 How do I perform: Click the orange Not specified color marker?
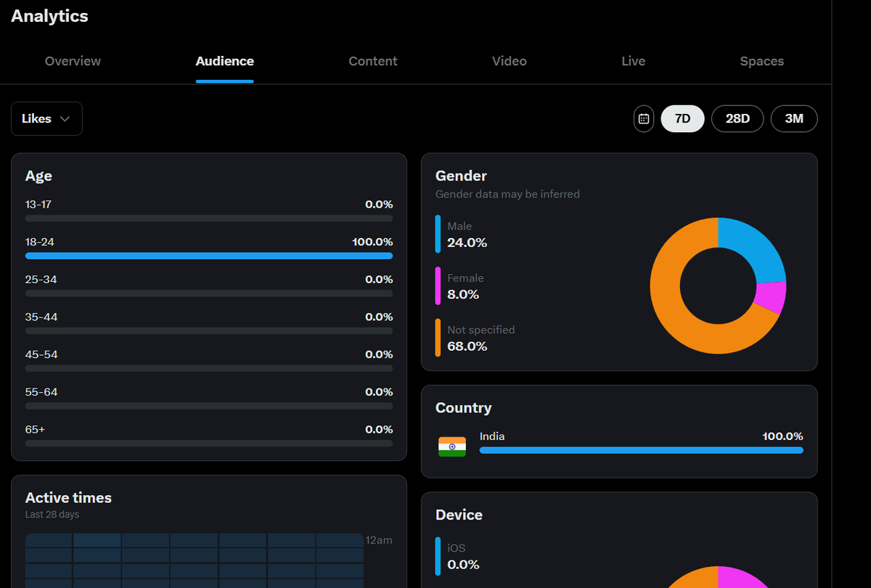coord(438,338)
